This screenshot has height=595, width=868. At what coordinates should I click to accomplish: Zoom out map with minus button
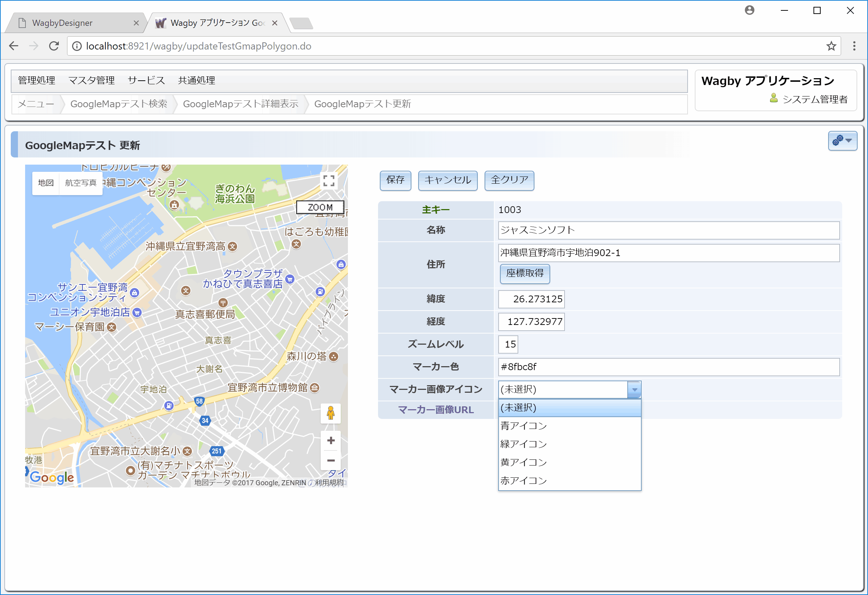331,460
